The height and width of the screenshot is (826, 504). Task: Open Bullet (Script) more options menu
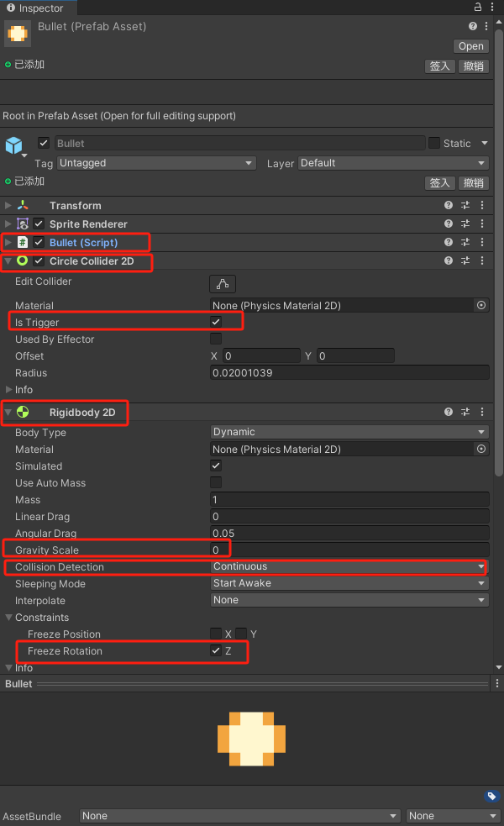click(482, 242)
